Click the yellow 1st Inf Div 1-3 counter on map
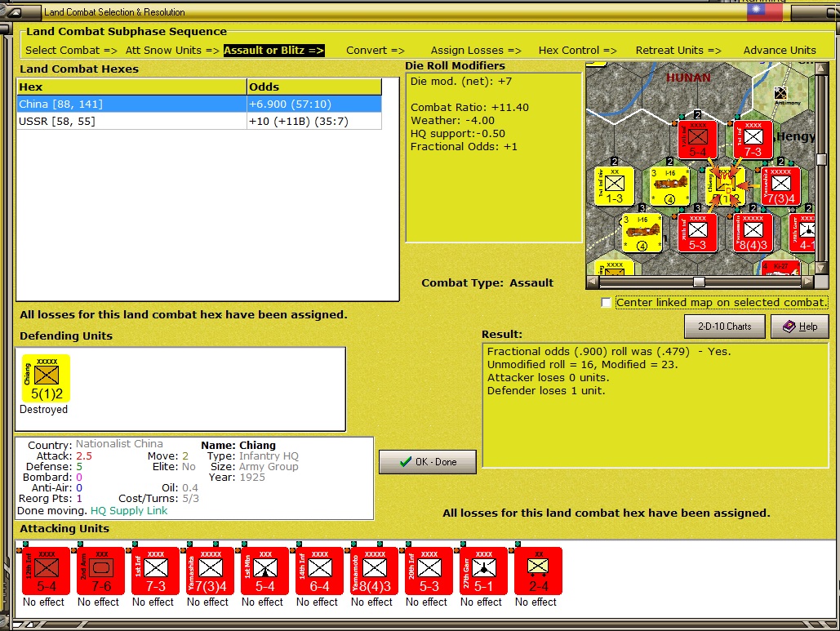The height and width of the screenshot is (631, 840). click(x=615, y=186)
